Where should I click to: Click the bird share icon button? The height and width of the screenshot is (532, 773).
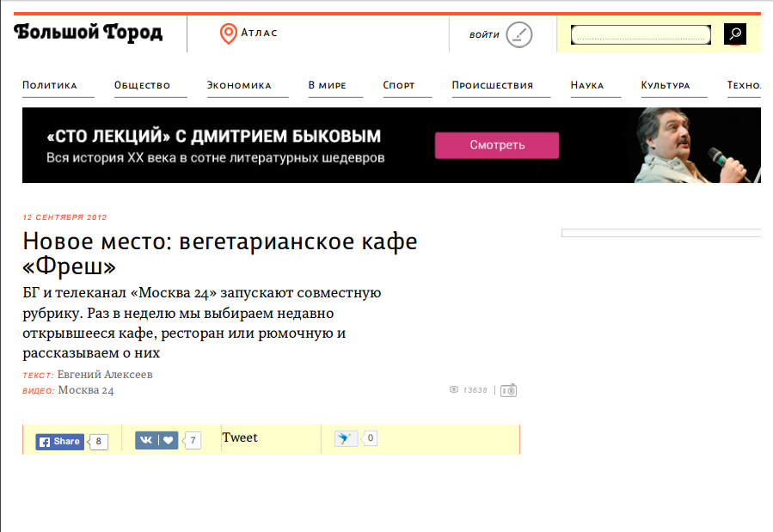click(346, 438)
